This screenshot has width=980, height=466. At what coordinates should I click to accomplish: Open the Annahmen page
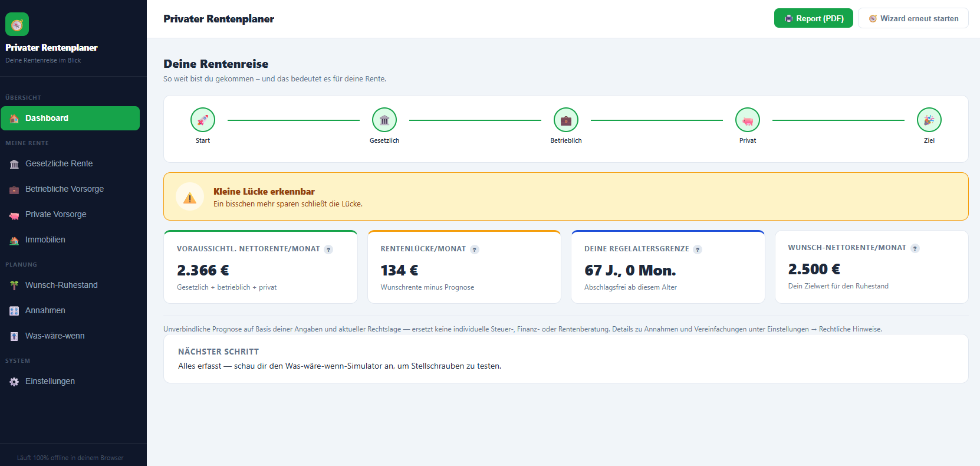point(70,310)
